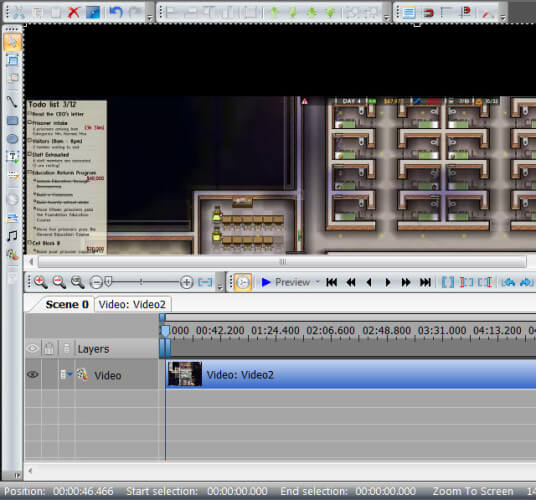This screenshot has width=536, height=500.
Task: Click the blue square icon after Delete
Action: 93,13
